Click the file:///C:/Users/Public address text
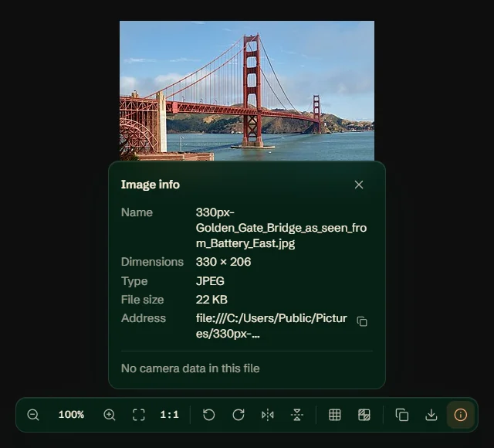The width and height of the screenshot is (494, 448). coord(271,326)
